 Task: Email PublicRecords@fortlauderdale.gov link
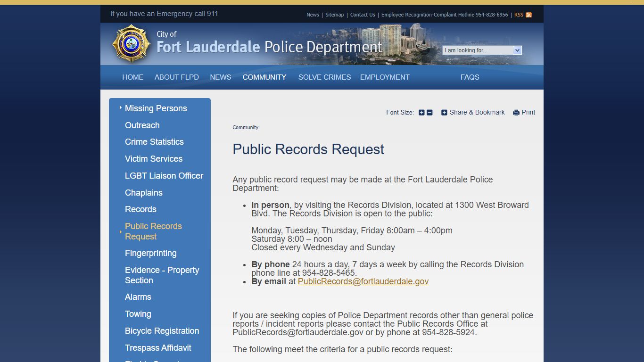(x=363, y=281)
